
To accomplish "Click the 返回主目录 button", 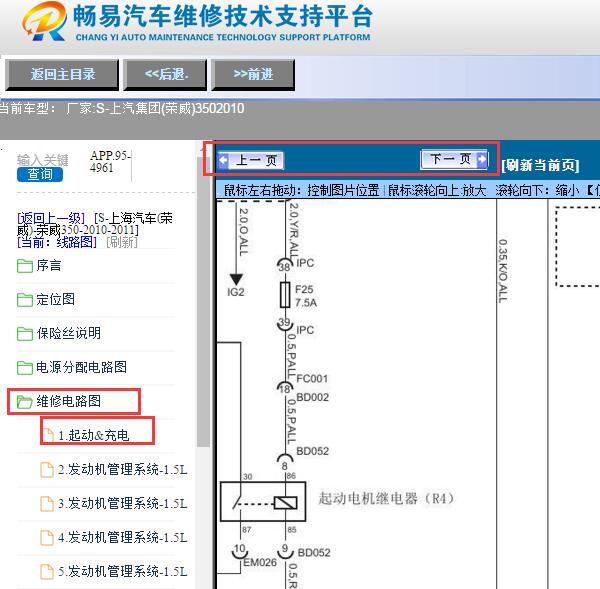I will click(x=62, y=75).
